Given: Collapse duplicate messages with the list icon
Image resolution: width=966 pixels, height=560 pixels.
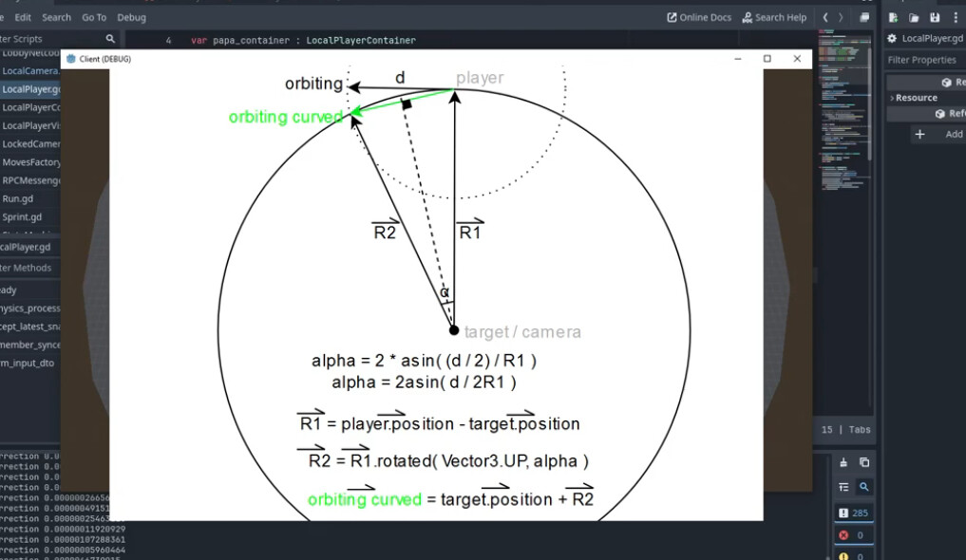Looking at the screenshot, I should (x=843, y=487).
